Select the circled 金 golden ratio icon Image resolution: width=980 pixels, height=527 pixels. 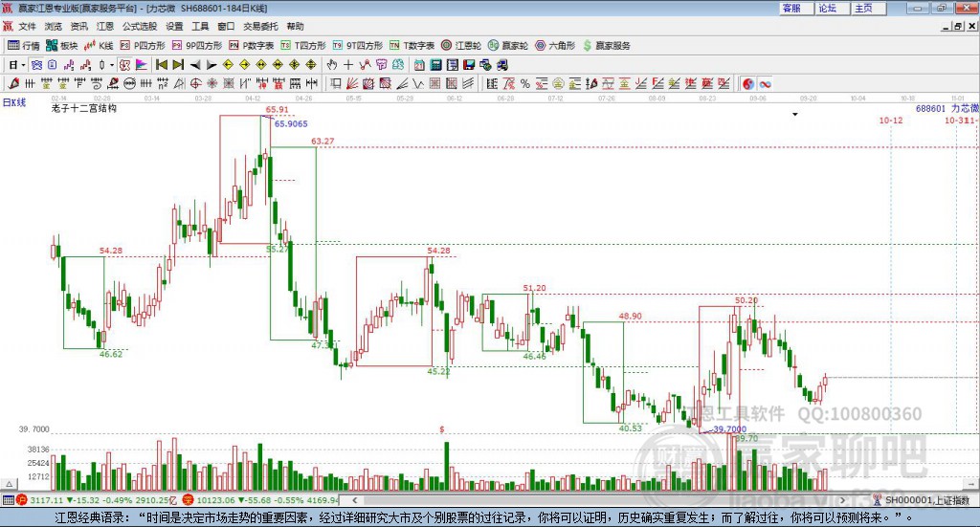point(558,83)
